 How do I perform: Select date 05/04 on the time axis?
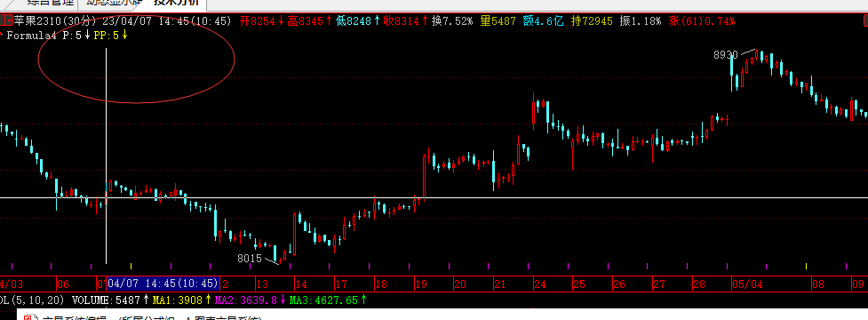[x=748, y=284]
